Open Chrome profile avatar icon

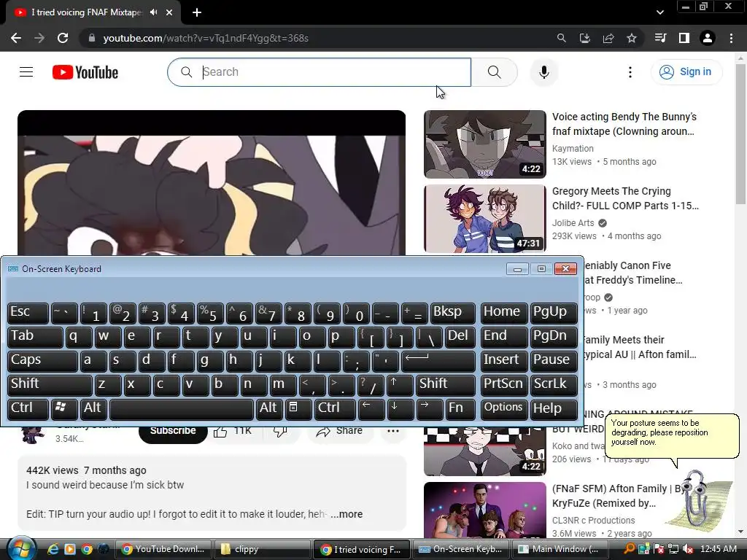tap(708, 38)
